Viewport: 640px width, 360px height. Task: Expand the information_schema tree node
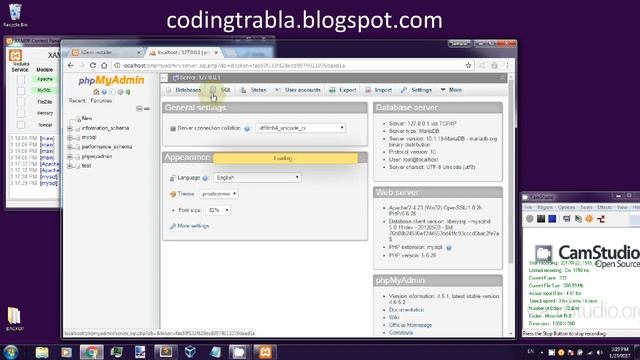pyautogui.click(x=70, y=128)
